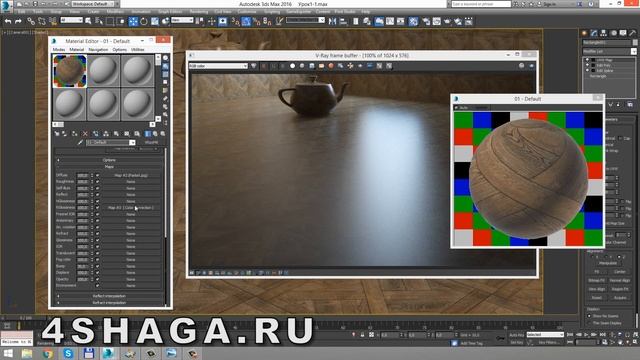Activate the Select and Move tool

[x=133, y=21]
